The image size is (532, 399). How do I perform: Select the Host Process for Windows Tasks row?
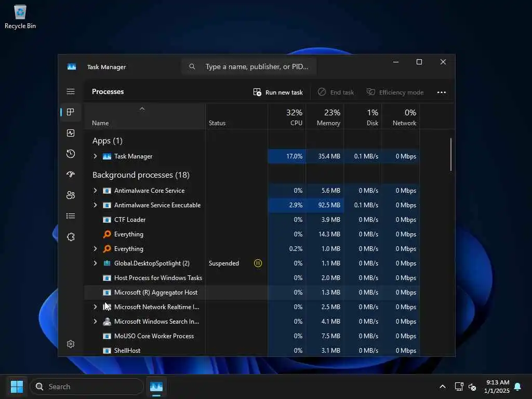coord(252,278)
